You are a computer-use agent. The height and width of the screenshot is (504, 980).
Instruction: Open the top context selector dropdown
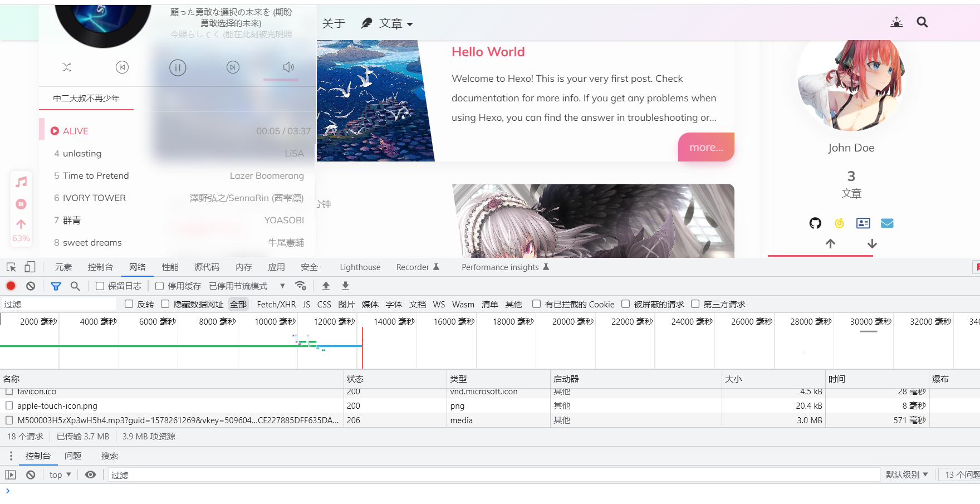click(60, 475)
